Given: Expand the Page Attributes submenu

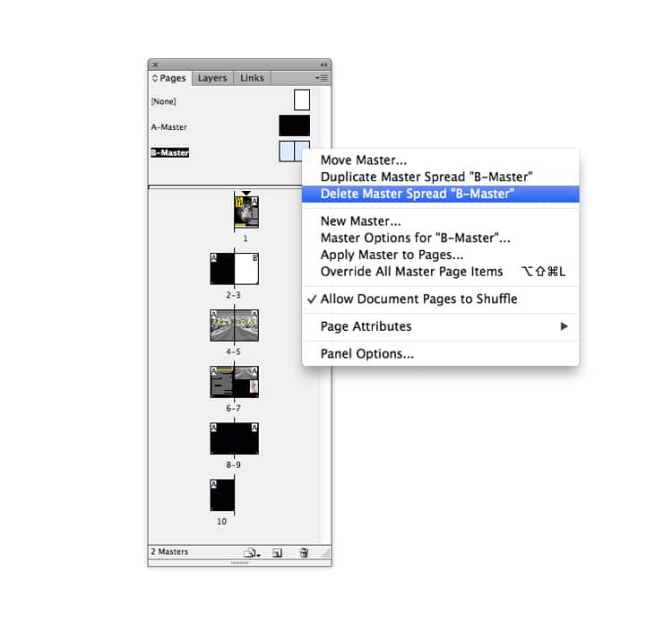Looking at the screenshot, I should (441, 326).
